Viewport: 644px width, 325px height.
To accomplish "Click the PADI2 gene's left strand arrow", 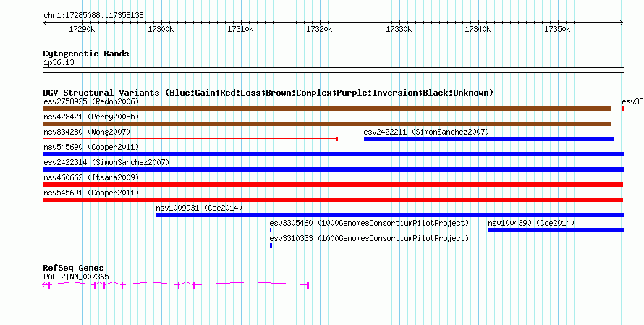I will (x=45, y=284).
